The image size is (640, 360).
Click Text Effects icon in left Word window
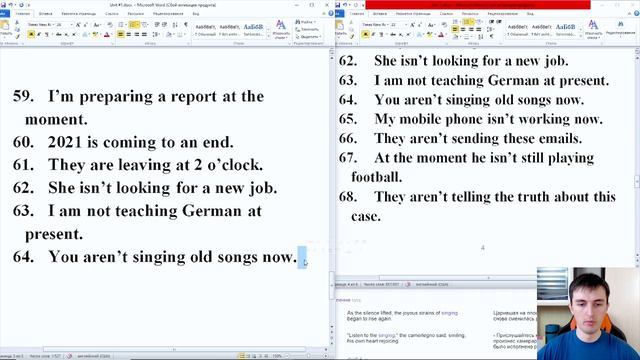85,35
